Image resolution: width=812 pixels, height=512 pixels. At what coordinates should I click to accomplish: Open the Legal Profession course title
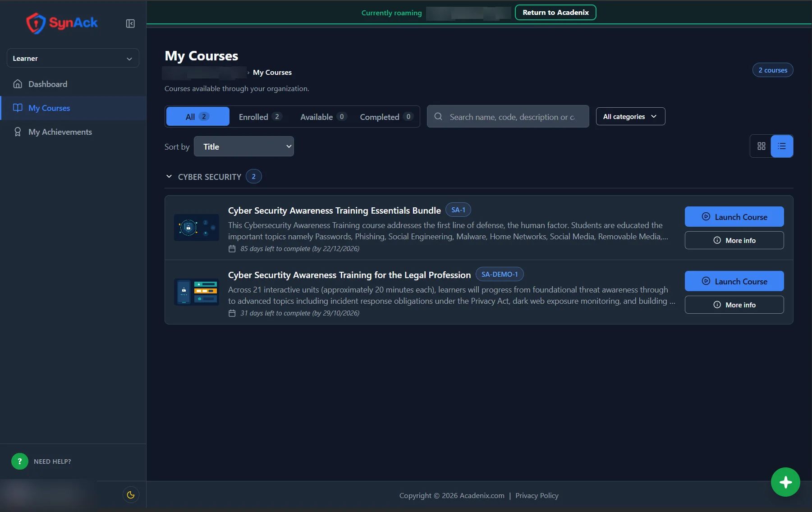tap(349, 275)
